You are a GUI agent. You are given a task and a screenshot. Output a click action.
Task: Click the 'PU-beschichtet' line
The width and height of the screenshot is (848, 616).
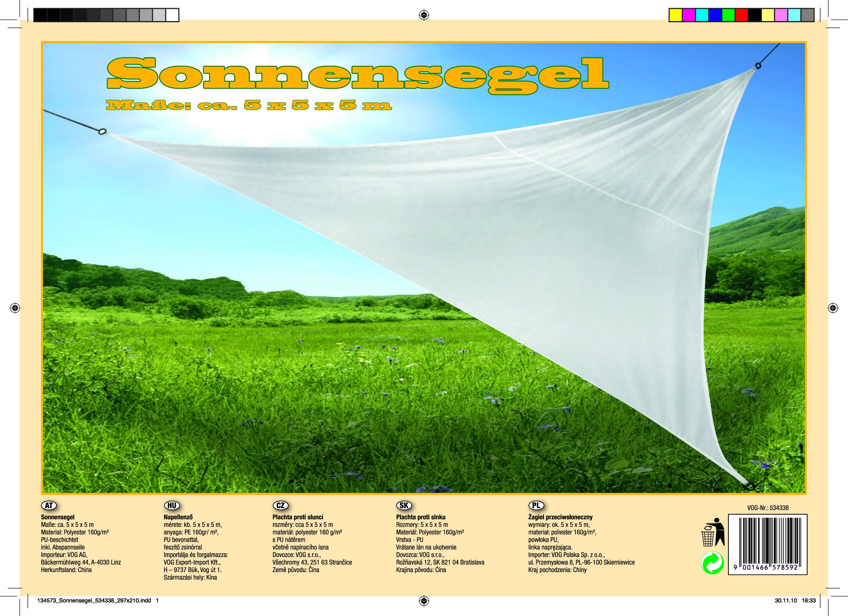pos(59,540)
